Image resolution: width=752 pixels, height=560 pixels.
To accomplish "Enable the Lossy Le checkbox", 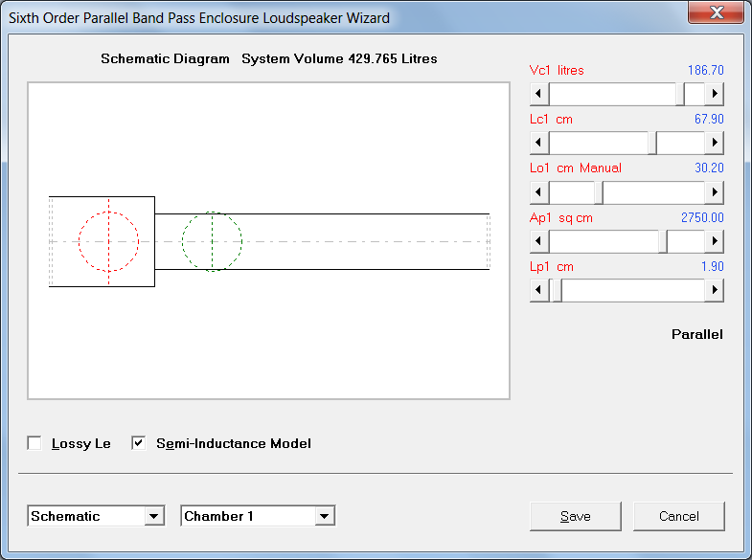I will tap(34, 443).
